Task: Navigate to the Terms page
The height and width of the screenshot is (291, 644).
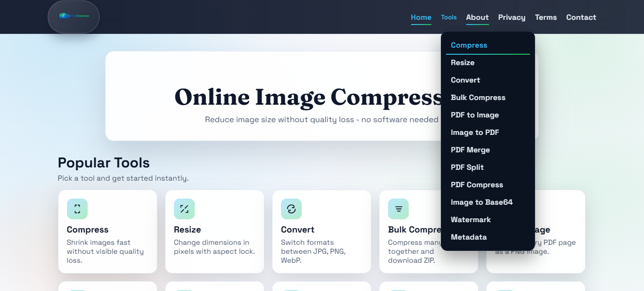Action: tap(545, 17)
